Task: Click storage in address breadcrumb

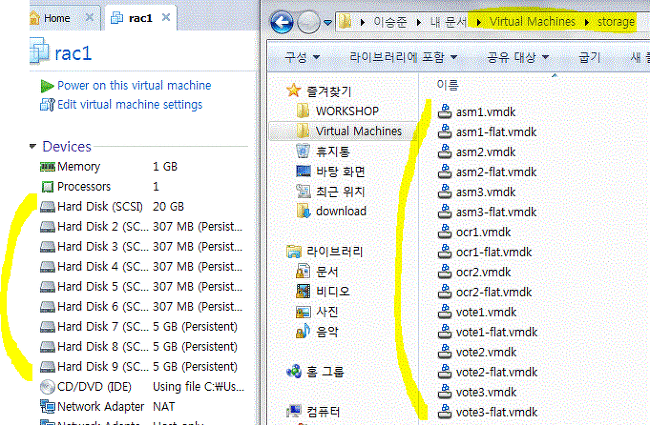Action: [616, 22]
